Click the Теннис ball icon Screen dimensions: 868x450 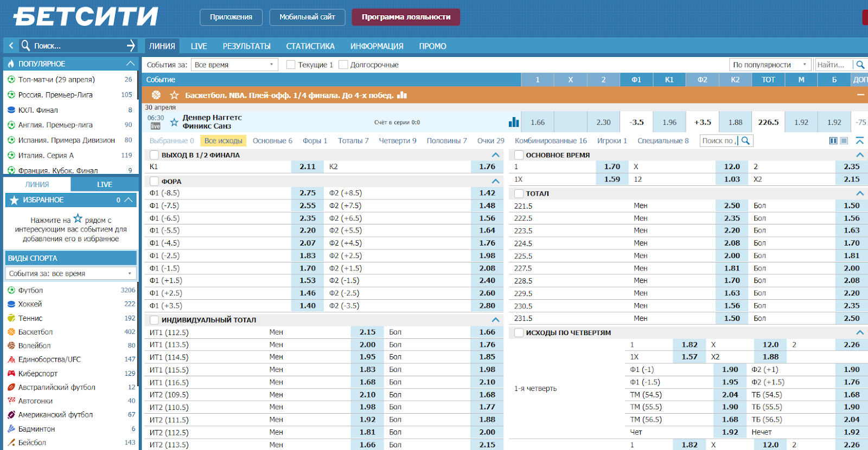click(11, 318)
